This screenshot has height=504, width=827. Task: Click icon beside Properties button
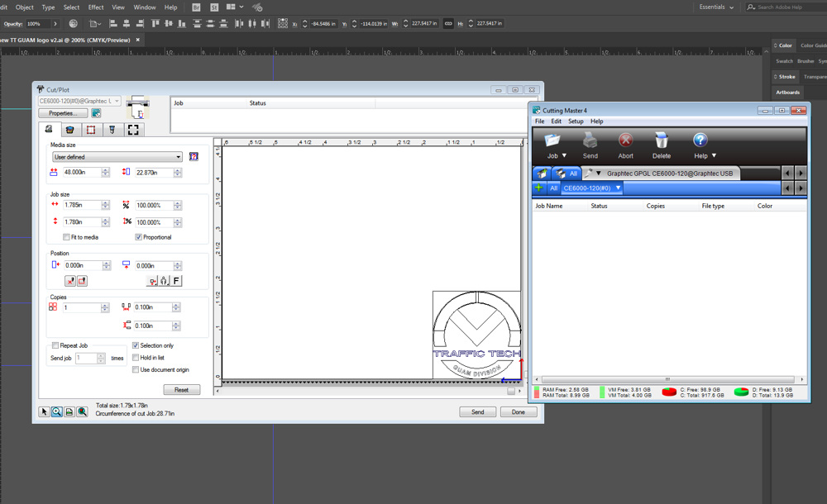(96, 113)
